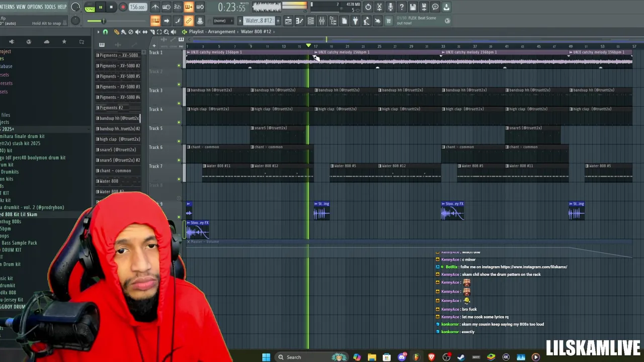Open the Mixer window icon
The image size is (644, 362).
point(321,21)
